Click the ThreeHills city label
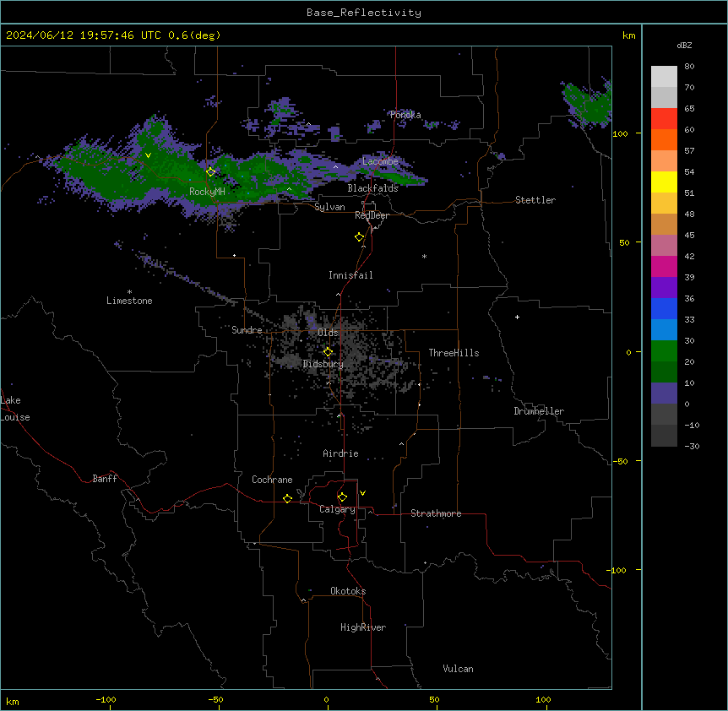Viewport: 728px width, 711px height. tap(454, 353)
